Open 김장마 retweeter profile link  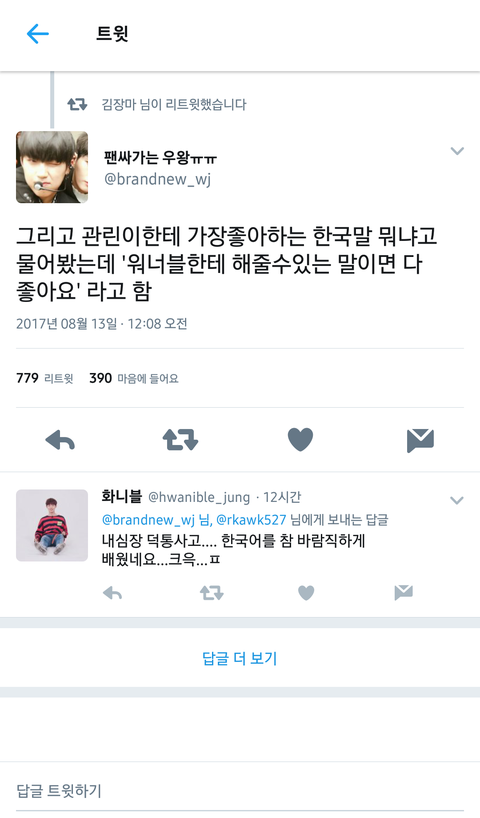(119, 104)
